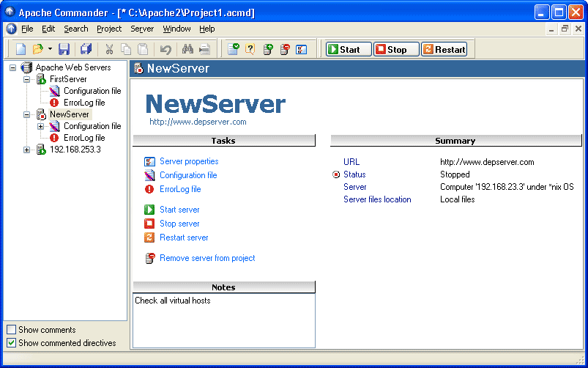The height and width of the screenshot is (368, 588).
Task: Click the Configuration file icon in Tasks
Action: point(149,175)
